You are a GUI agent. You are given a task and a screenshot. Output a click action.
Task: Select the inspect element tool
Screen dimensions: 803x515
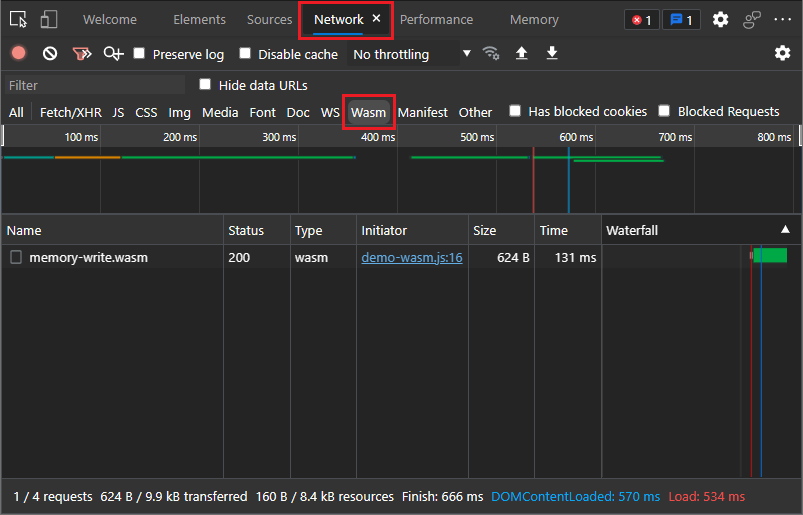[18, 19]
